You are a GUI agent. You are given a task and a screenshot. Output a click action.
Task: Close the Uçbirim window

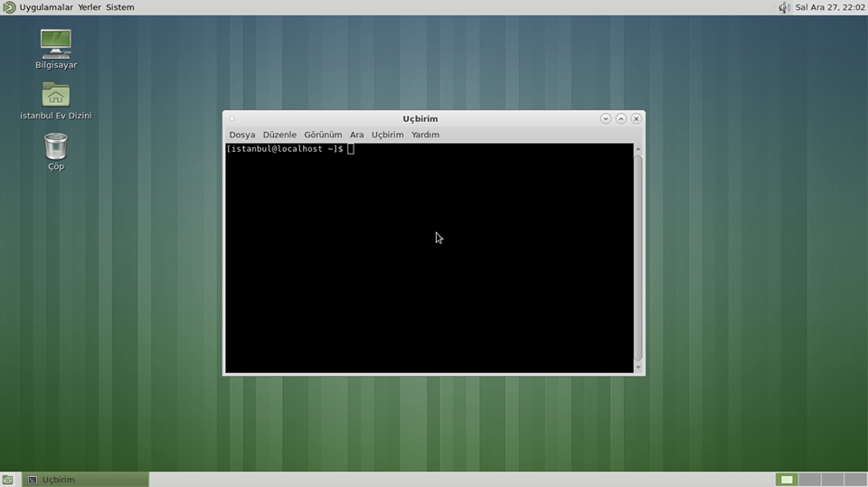[x=636, y=118]
